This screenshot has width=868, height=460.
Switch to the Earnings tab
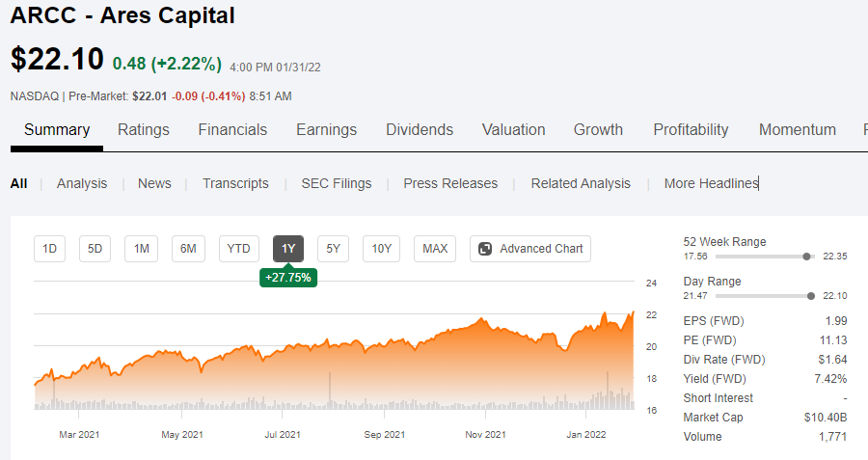[x=327, y=129]
